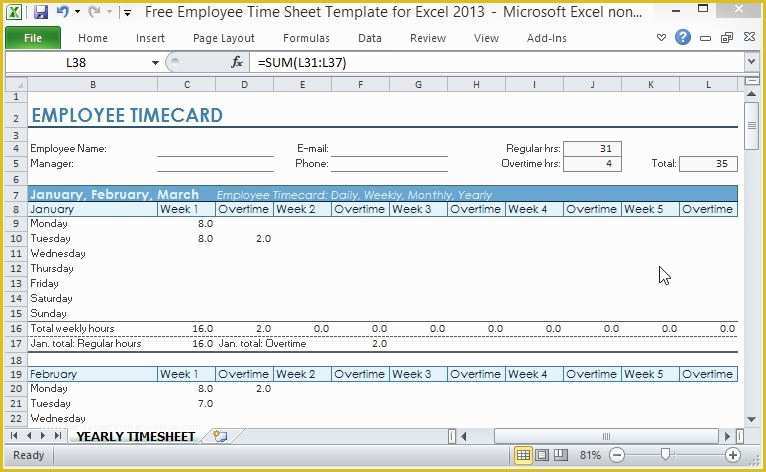Open the Data tab
The height and width of the screenshot is (472, 766).
tap(369, 38)
